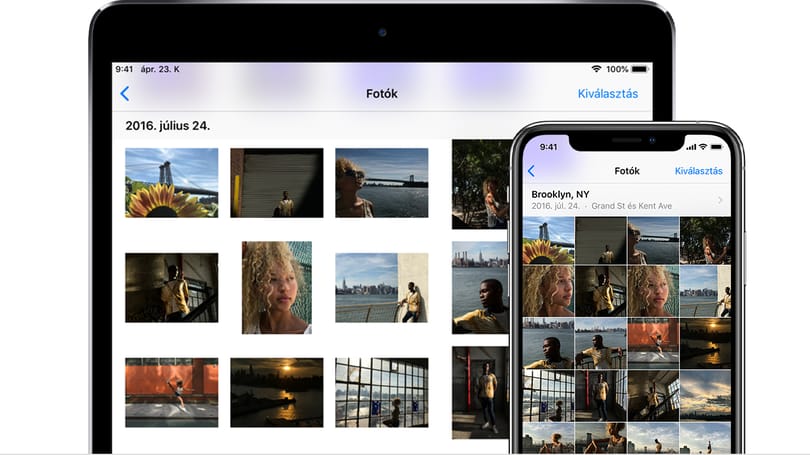
Task: Open the iPad sunflower bridge photo
Action: point(172,183)
